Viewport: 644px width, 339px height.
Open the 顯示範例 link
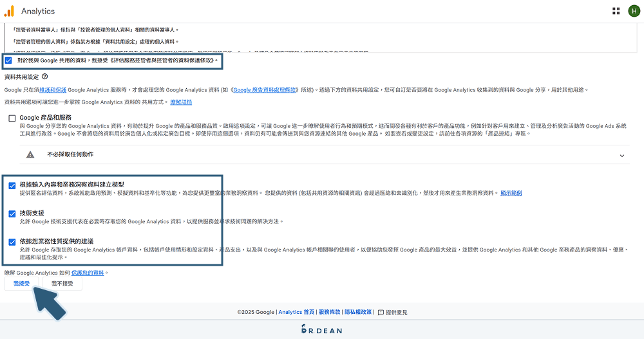[x=511, y=193]
